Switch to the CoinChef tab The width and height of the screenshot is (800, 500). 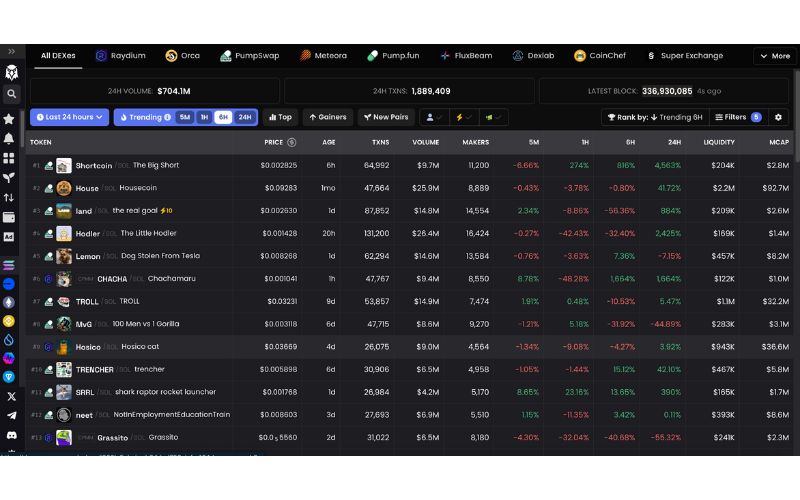click(600, 56)
